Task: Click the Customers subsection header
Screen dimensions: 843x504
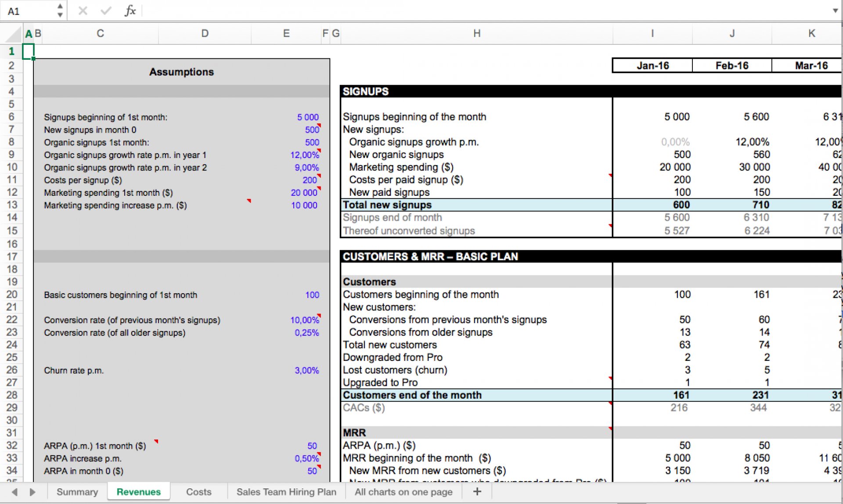Action: 369,282
